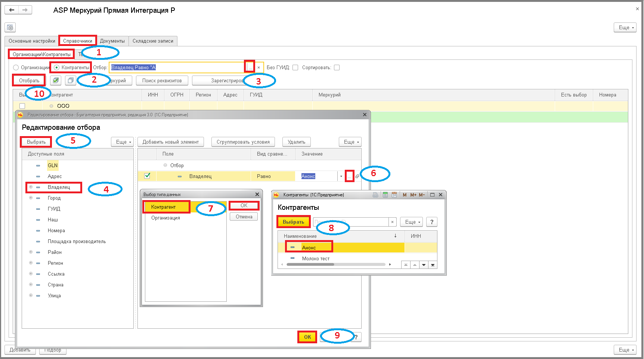Image resolution: width=644 pixels, height=359 pixels.
Task: Open Еще menu above Доступные поля
Action: coord(122,142)
